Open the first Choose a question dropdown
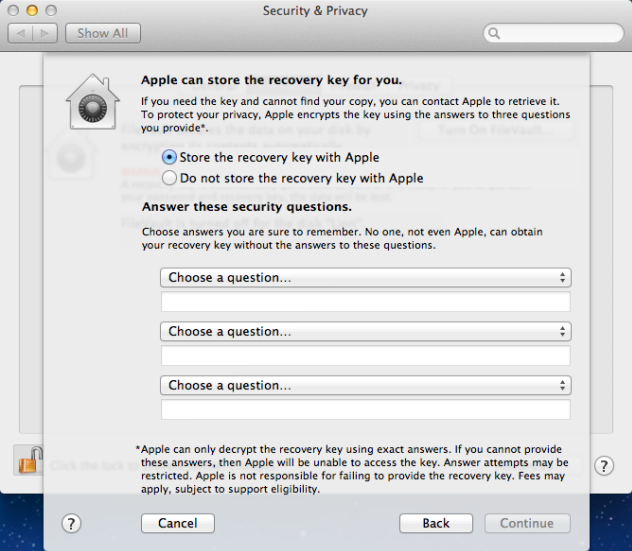Screen dimensions: 632x551 tap(366, 277)
